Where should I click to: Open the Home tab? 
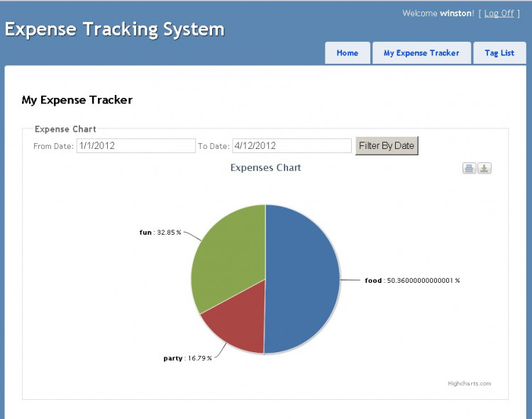click(347, 53)
